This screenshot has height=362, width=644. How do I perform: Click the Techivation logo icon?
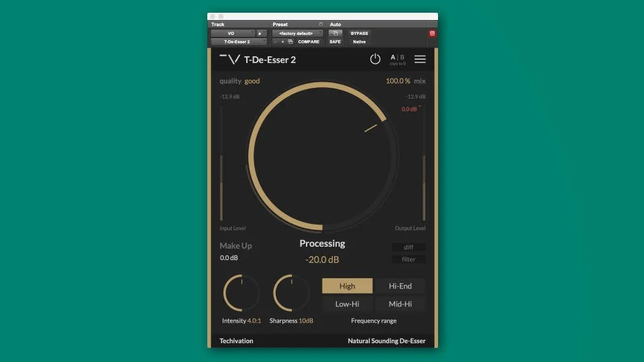[x=230, y=60]
